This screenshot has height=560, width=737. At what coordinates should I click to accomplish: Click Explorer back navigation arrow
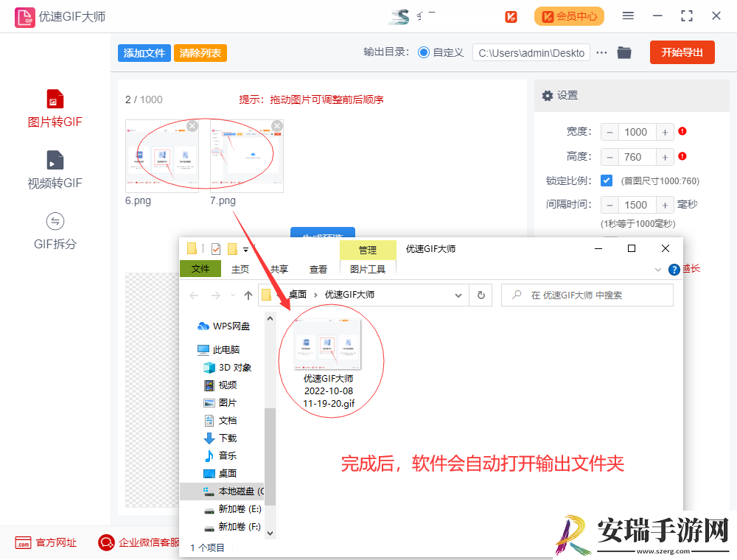[194, 295]
